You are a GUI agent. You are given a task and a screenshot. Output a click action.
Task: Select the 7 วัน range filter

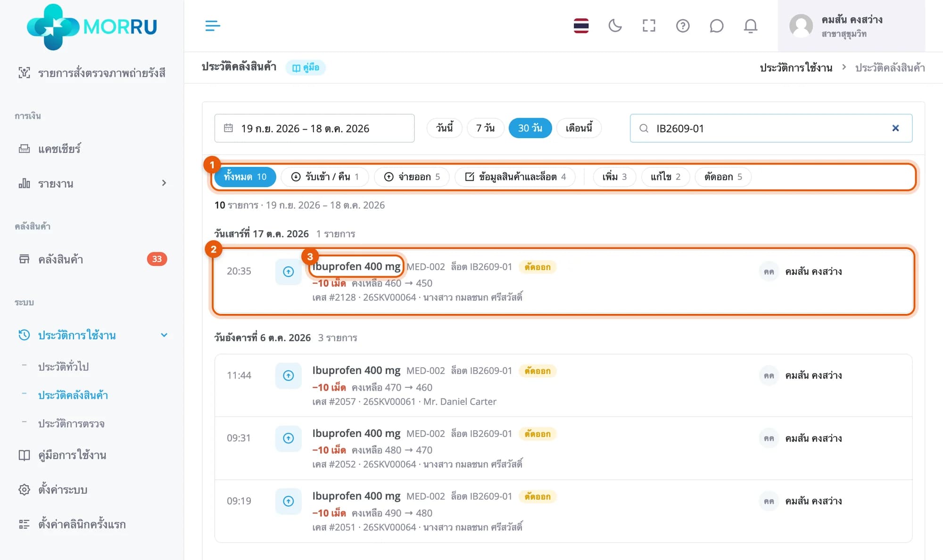(x=485, y=128)
